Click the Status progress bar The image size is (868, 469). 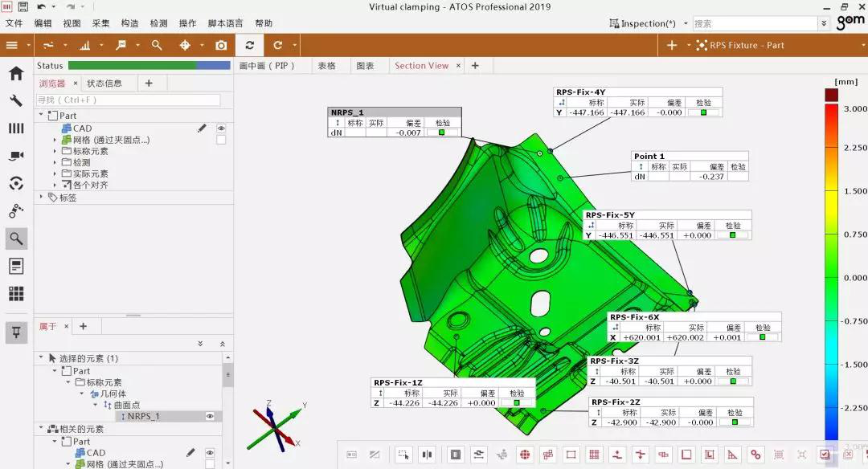149,65
